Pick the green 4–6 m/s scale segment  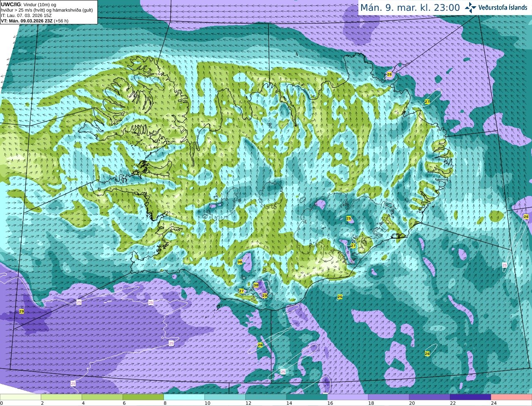(102, 397)
